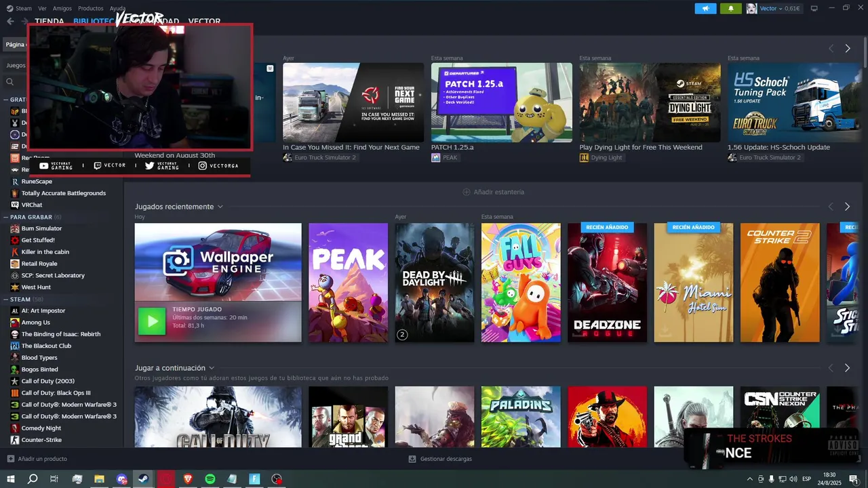
Task: Open the Counter-Strike 2 cover
Action: [x=780, y=283]
